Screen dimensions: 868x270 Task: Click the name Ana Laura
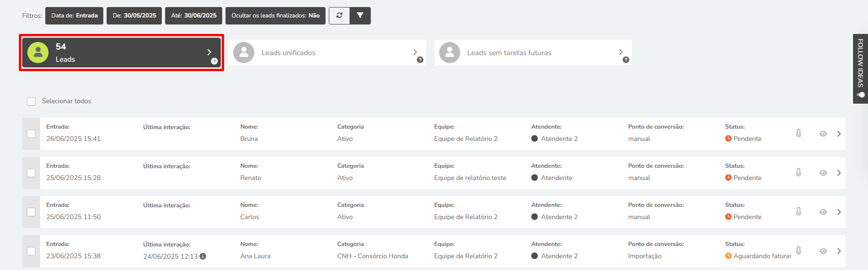pyautogui.click(x=255, y=256)
